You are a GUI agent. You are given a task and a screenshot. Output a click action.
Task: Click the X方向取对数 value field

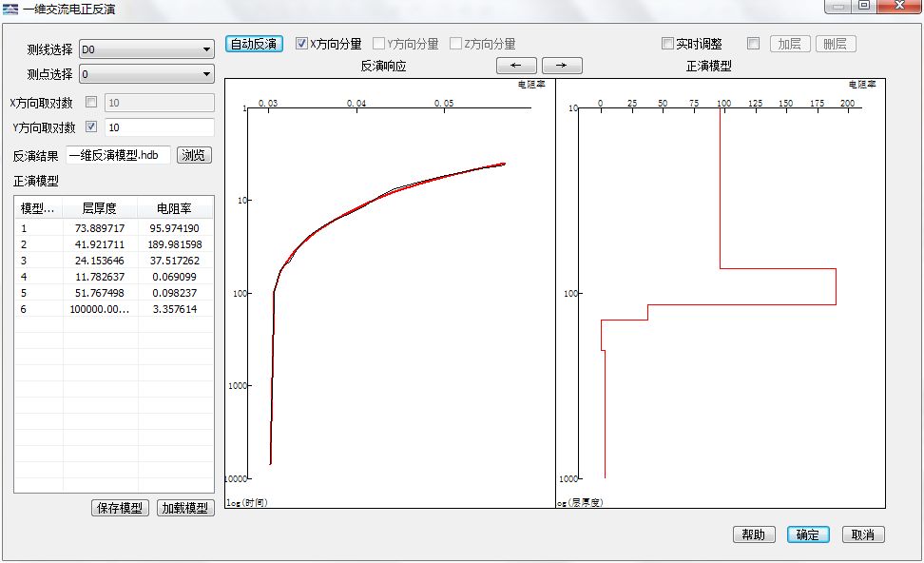point(160,103)
